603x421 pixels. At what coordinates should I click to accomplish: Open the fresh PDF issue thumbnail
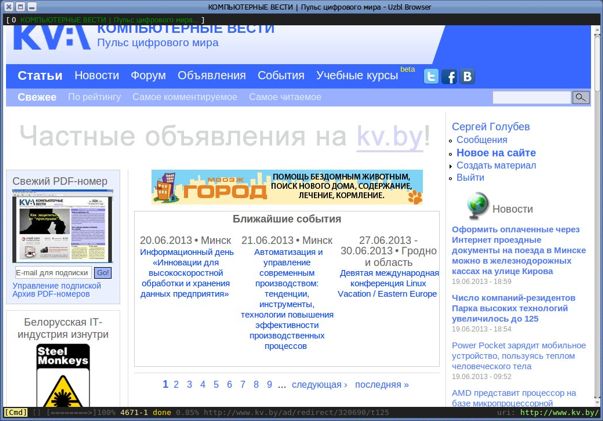tap(62, 228)
